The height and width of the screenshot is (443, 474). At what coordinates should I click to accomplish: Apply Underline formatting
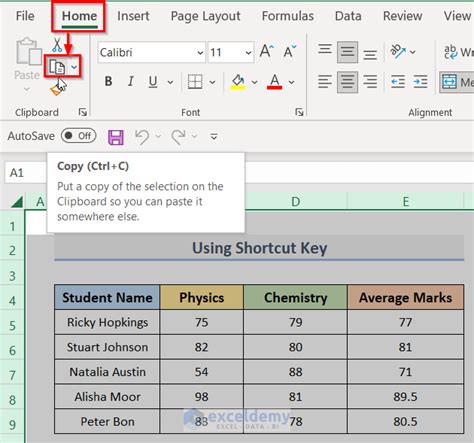click(x=153, y=81)
